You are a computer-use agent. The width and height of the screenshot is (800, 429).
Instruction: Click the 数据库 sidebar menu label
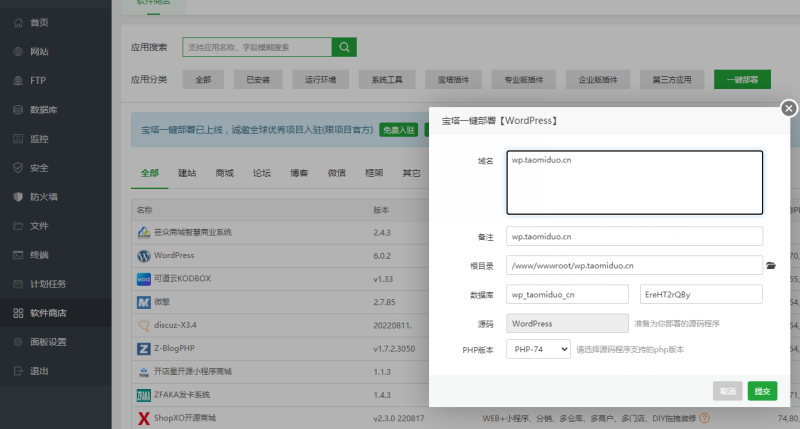pos(44,110)
